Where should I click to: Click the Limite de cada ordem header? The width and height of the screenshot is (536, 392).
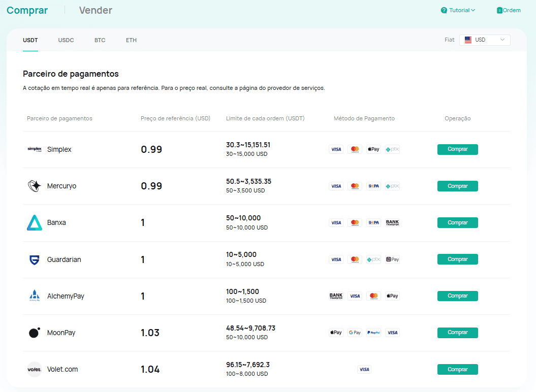[x=265, y=118]
